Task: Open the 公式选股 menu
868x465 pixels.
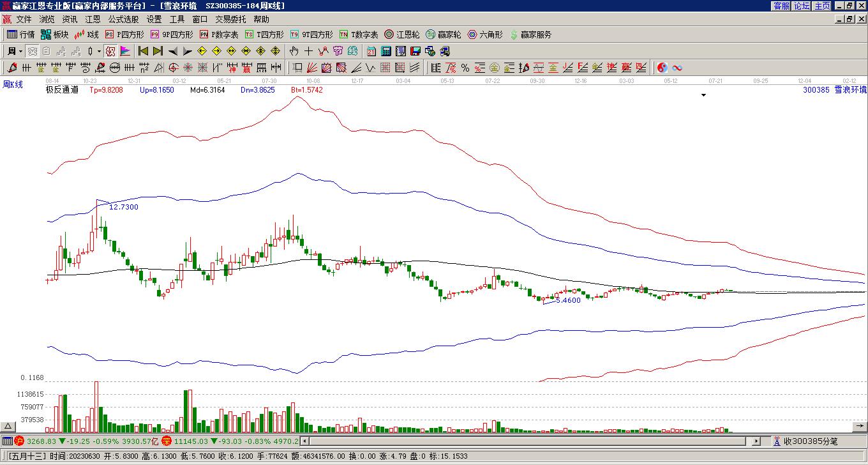Action: tap(123, 20)
